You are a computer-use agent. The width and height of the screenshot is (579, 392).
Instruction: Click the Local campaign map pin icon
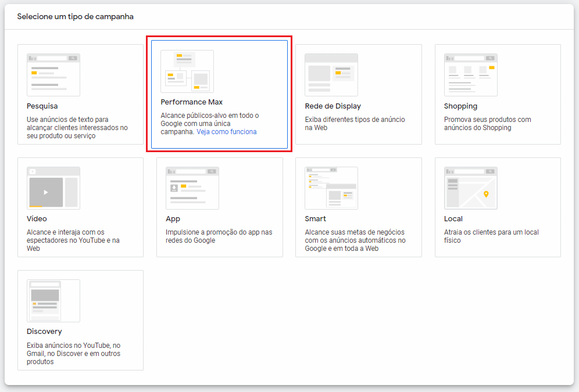coord(486,194)
